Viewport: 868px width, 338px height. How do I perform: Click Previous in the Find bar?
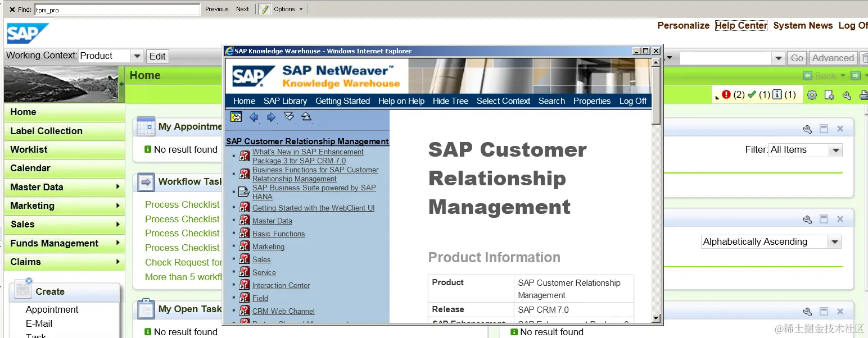(x=216, y=9)
